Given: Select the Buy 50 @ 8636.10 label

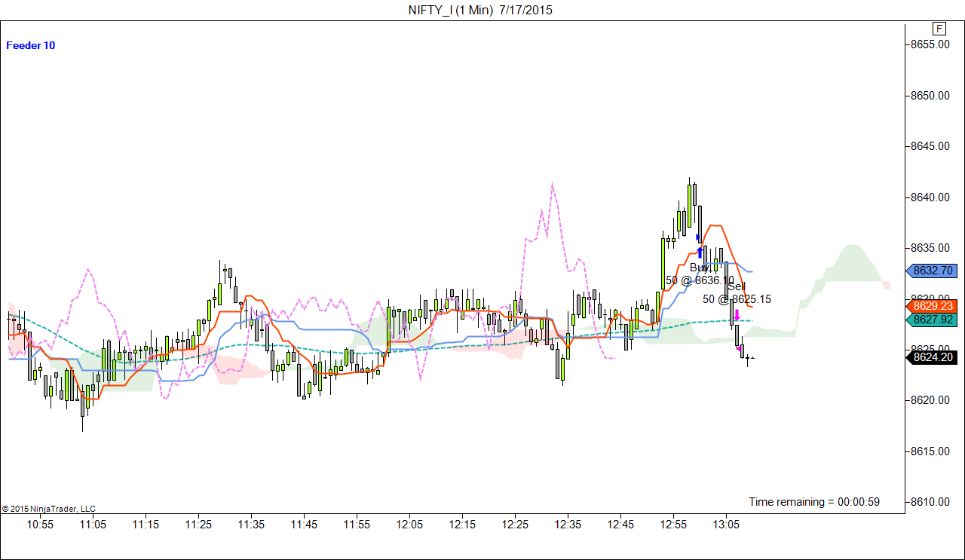Looking at the screenshot, I should 700,274.
